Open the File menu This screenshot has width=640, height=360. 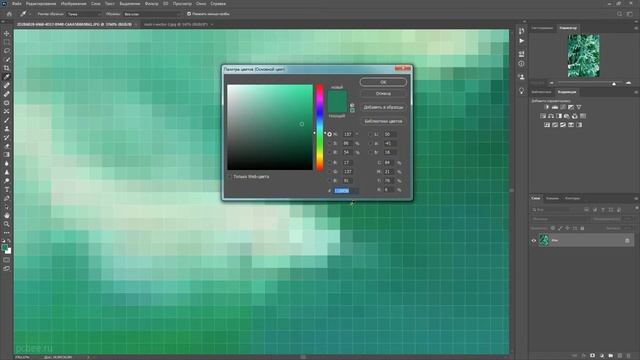[17, 4]
